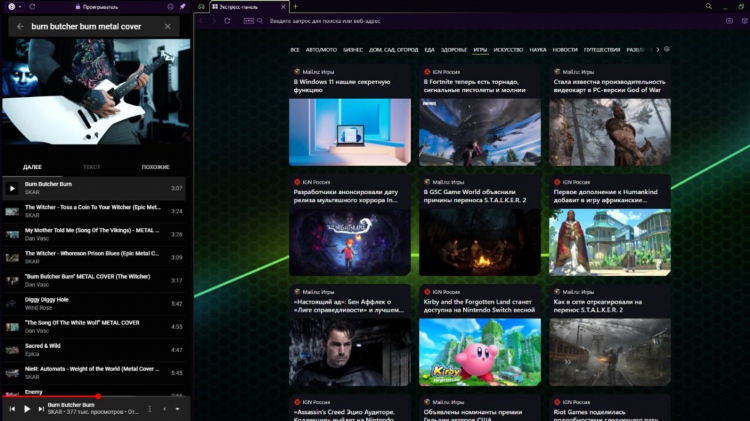Click the pin icon in player panel

[x=182, y=7]
